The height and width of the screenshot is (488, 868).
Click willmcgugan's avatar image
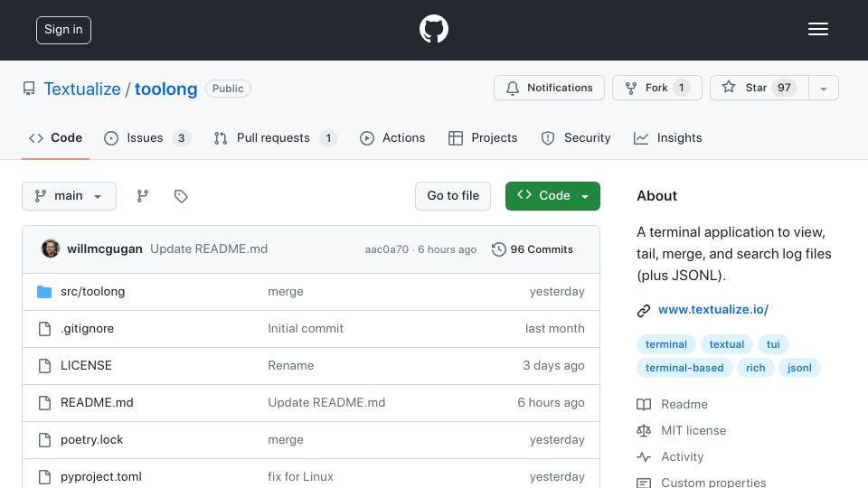(51, 249)
